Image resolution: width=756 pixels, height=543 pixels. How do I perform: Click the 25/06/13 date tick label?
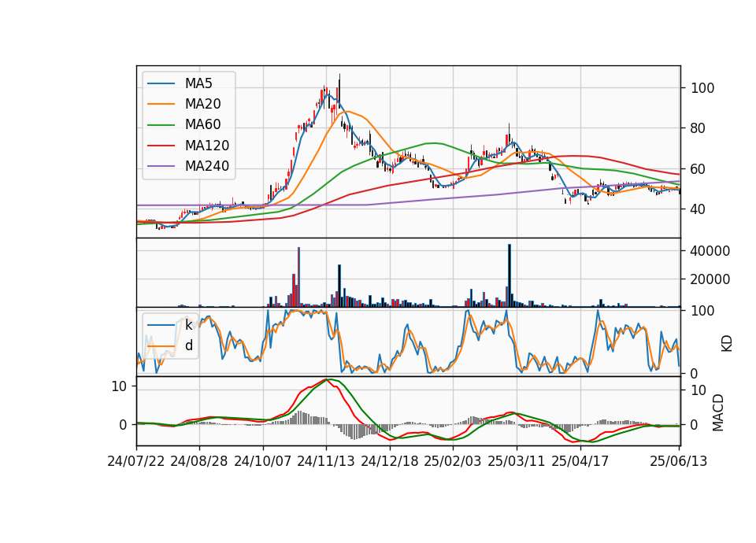(x=678, y=462)
